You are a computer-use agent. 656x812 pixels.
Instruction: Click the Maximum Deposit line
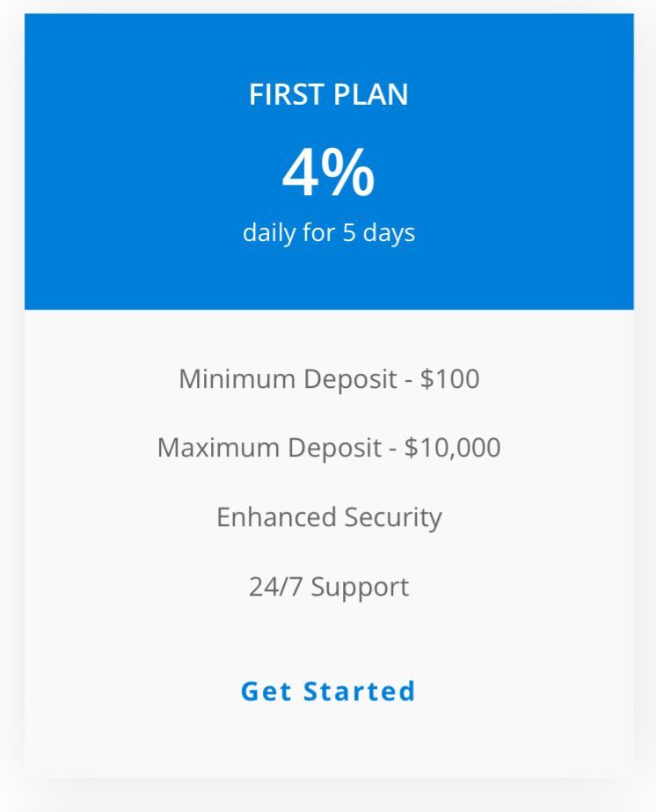328,448
